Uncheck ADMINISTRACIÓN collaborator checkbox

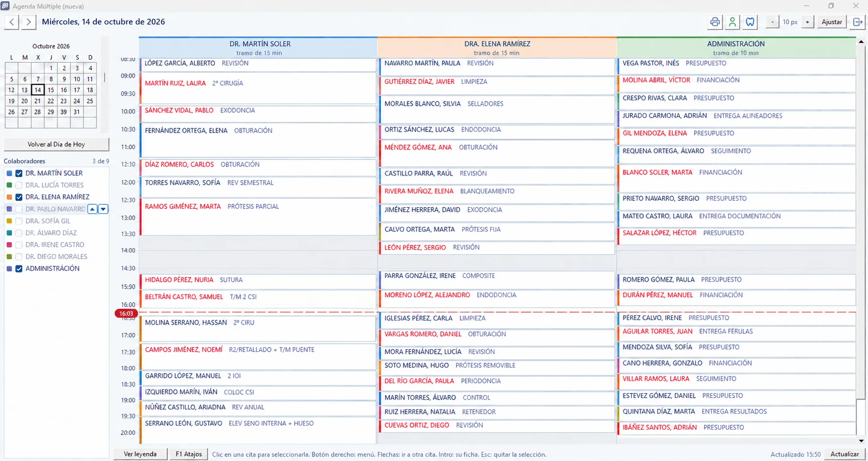19,269
